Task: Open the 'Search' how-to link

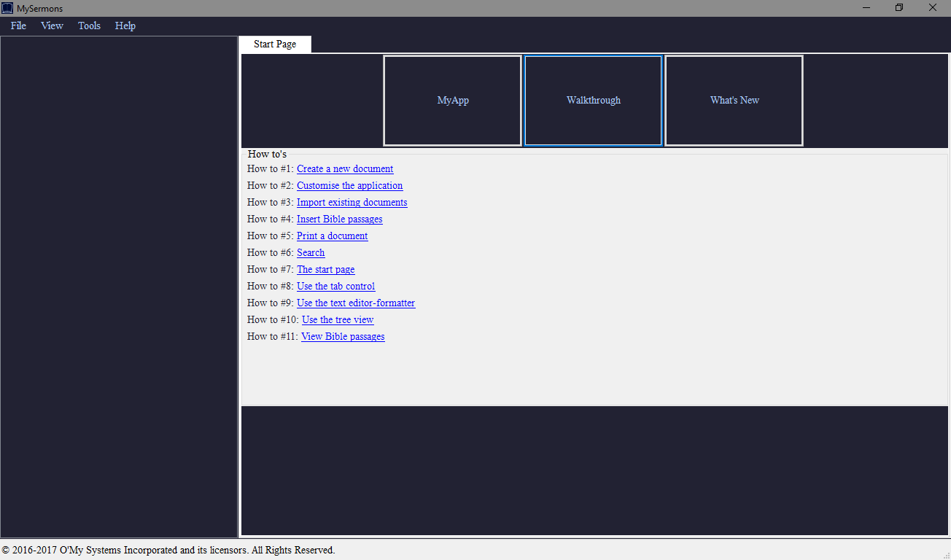Action: tap(311, 253)
